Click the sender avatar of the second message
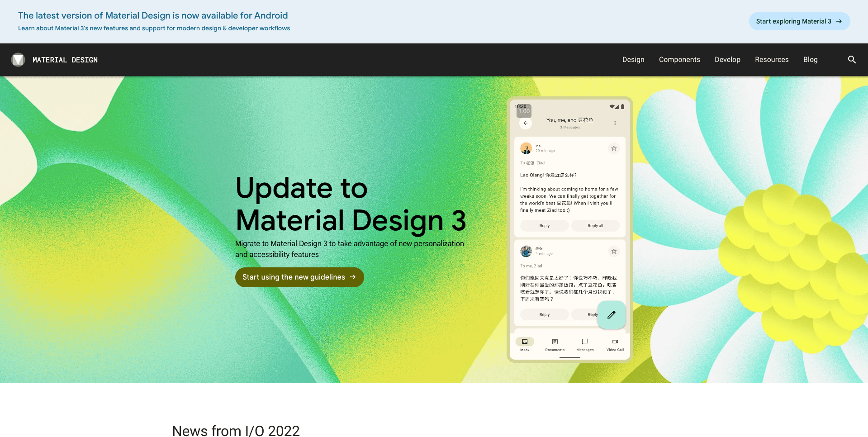Viewport: 868px width, 437px height. pyautogui.click(x=526, y=251)
